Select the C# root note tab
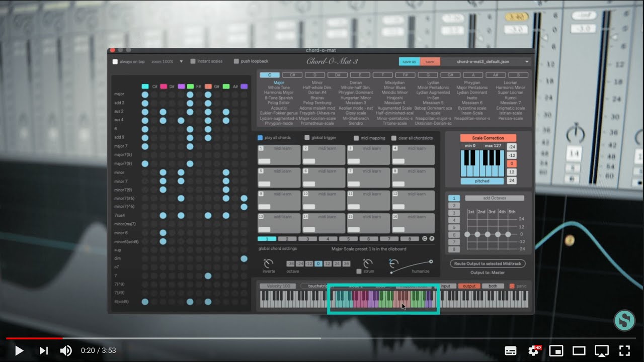644x362 pixels. pyautogui.click(x=292, y=75)
